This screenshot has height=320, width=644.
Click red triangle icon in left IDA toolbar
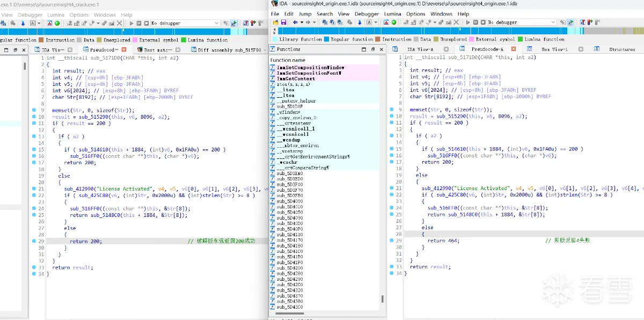coord(49,23)
